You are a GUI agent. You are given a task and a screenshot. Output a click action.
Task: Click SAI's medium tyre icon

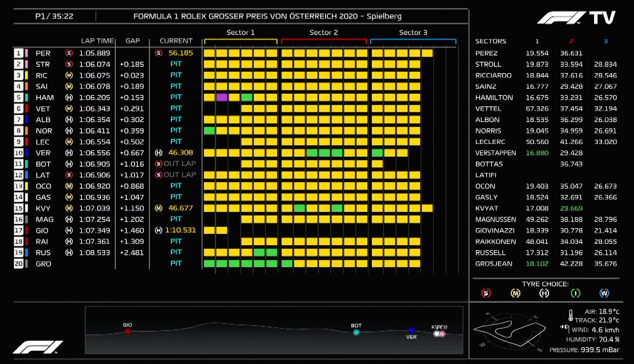(x=69, y=86)
